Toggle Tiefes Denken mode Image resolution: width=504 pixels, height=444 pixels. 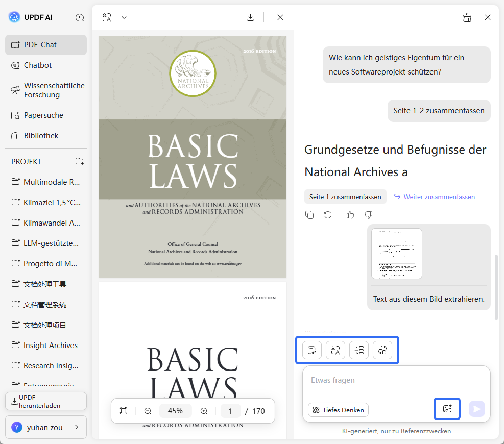point(338,410)
